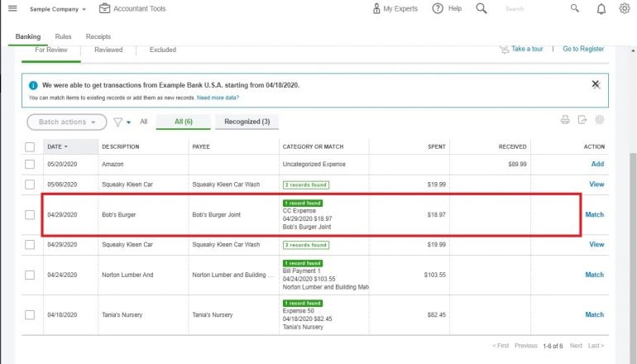Screen dimensions: 637x364
Task: Switch to the Rules tab
Action: coord(63,37)
